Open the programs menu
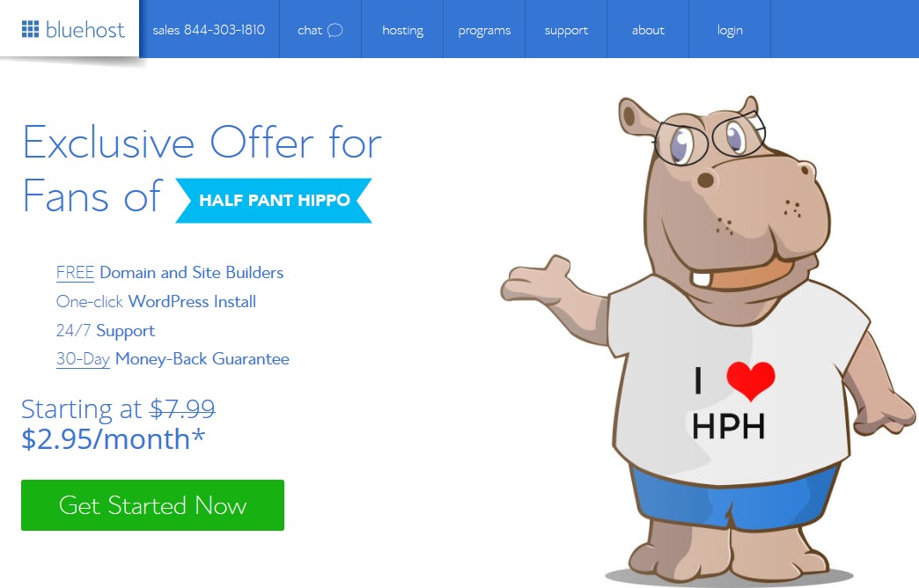919x588 pixels. click(484, 30)
